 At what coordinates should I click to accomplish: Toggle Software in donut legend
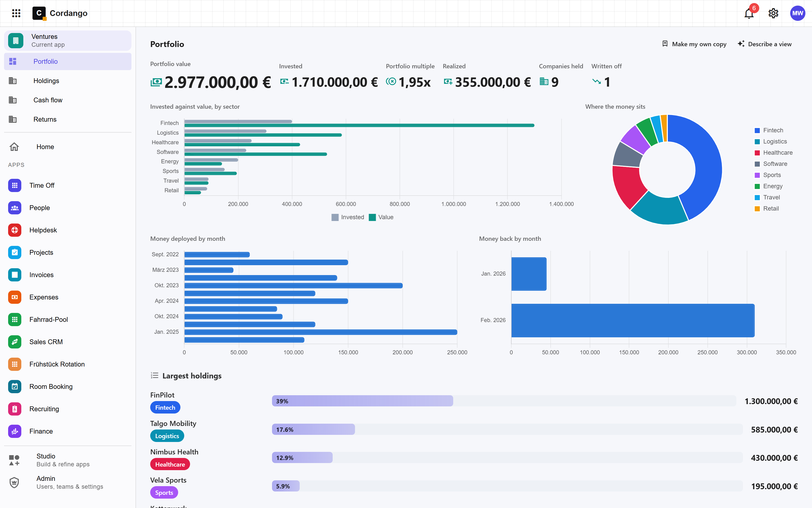[771, 164]
